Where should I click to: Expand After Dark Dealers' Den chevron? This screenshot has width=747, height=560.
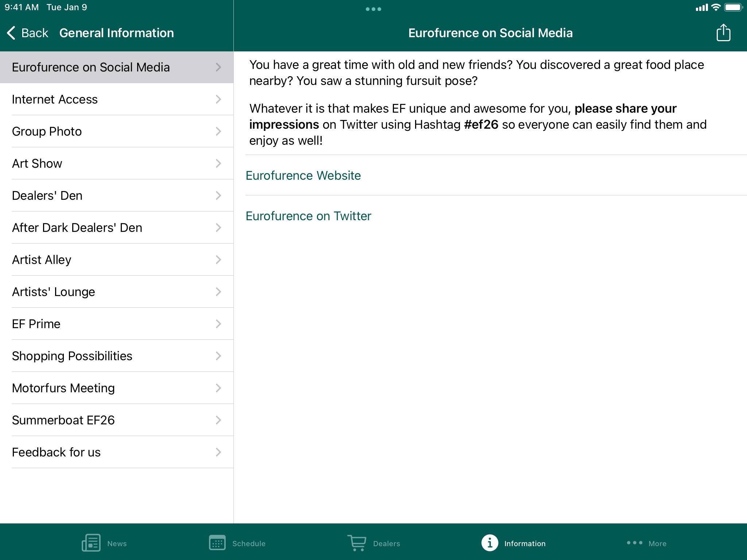point(218,227)
